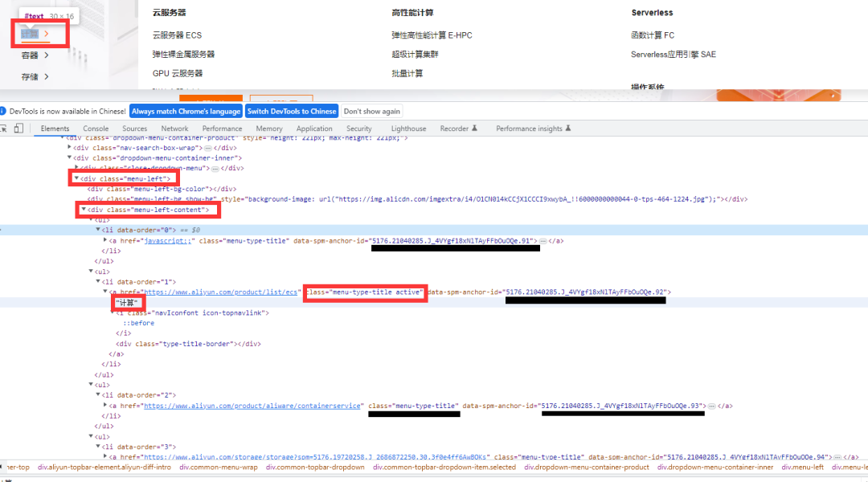Click Don't show again button
The width and height of the screenshot is (868, 482).
(372, 111)
